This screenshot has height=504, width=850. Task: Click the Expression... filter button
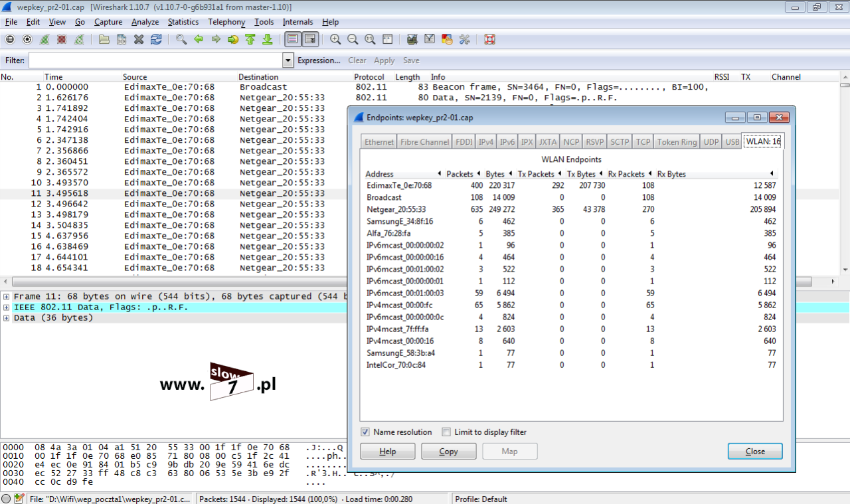pos(319,60)
